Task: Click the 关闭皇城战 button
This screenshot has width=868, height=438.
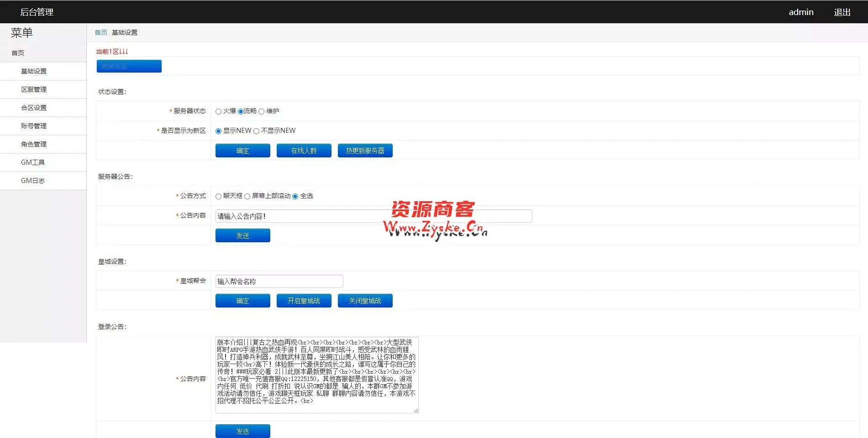Action: tap(365, 301)
